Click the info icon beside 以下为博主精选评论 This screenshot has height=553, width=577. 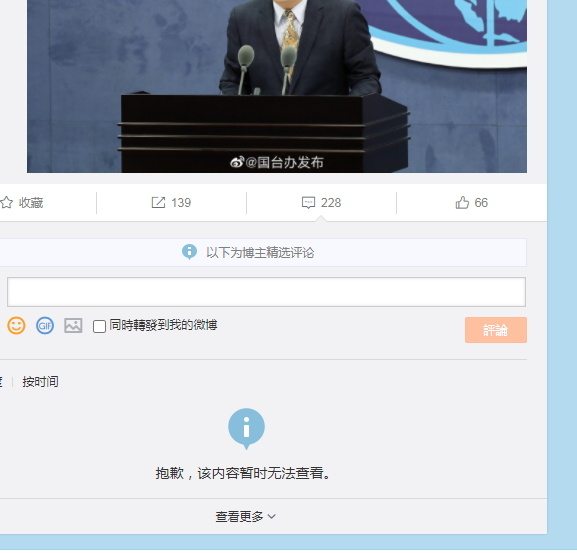point(190,252)
